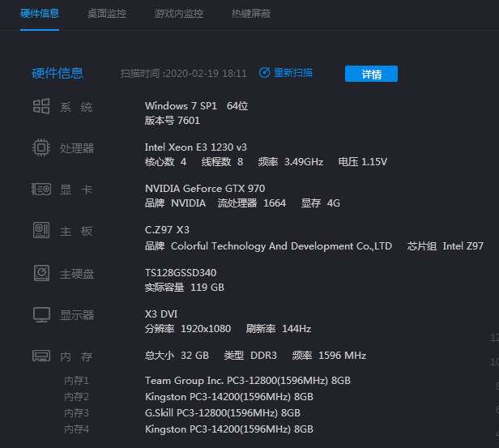Click the 电压 1.15V value
This screenshot has width=499, height=448.
362,162
